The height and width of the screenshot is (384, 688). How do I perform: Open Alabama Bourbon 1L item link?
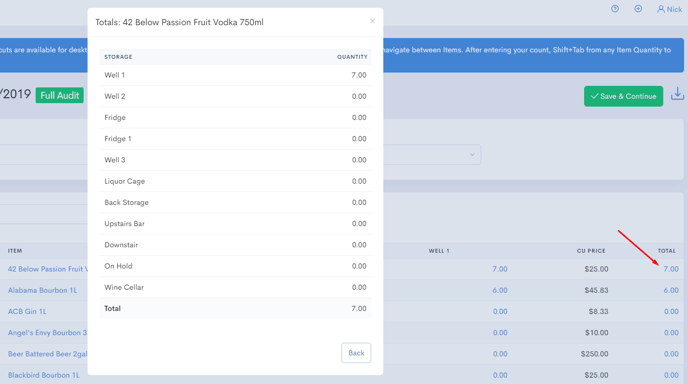[42, 290]
